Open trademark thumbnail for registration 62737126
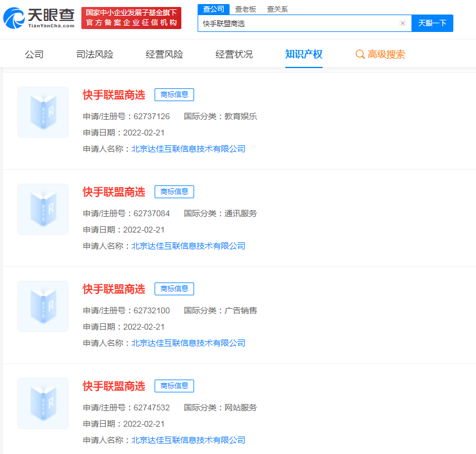The image size is (476, 454). point(43,112)
